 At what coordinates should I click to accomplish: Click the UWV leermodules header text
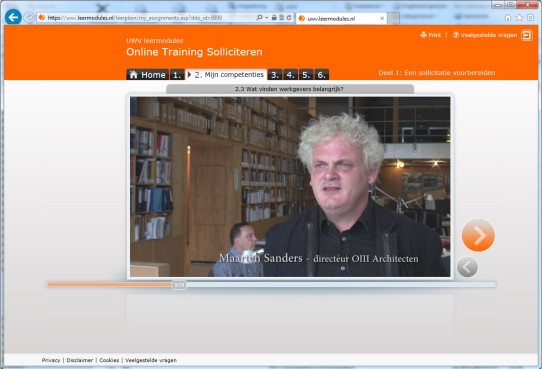[155, 40]
